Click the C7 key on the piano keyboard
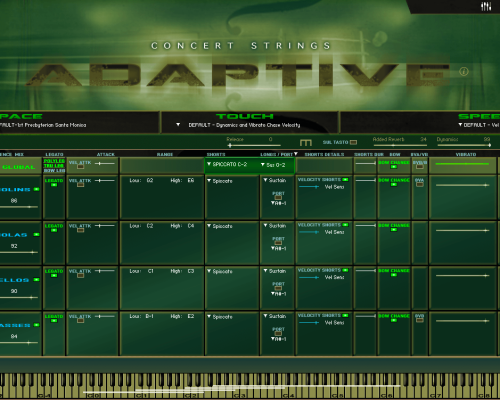The width and height of the screenshot is (500, 400). coord(433,393)
